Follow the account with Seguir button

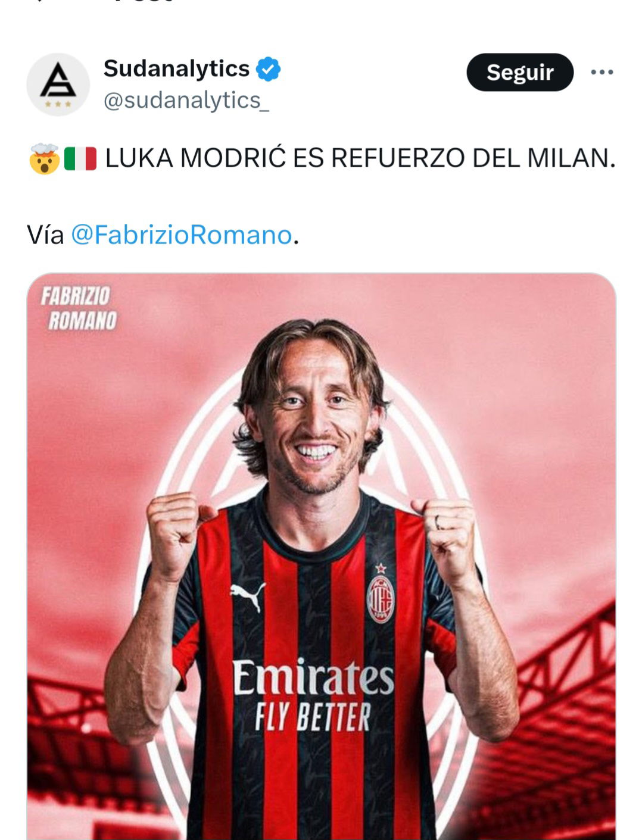[520, 72]
